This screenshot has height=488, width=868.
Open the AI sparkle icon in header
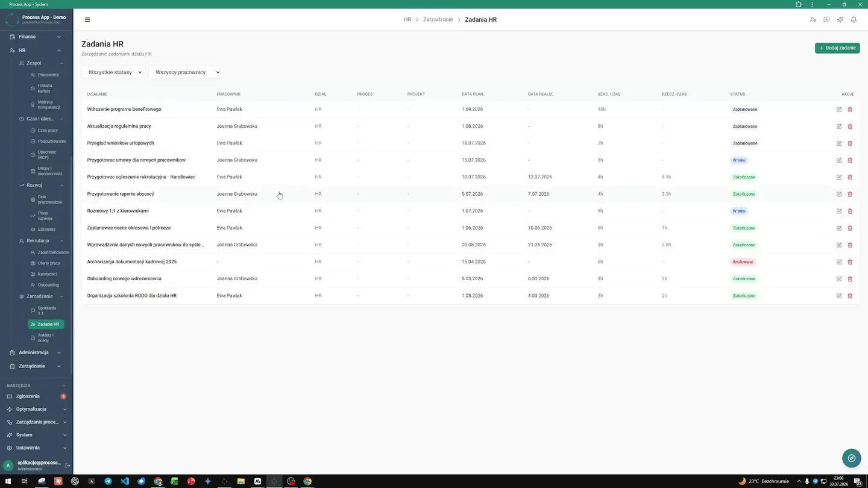840,20
